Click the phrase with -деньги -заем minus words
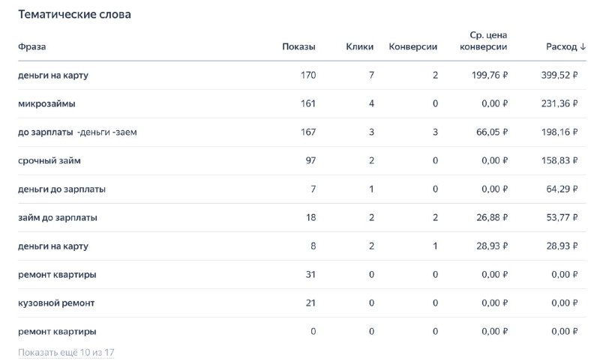Viewport: 600px width, 364px height. point(77,132)
